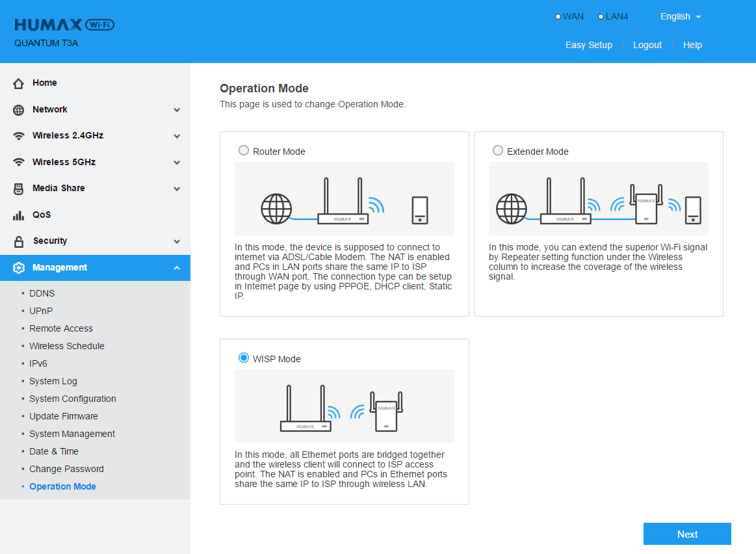This screenshot has width=756, height=554.
Task: Select the WISP Mode radio button
Action: (244, 358)
